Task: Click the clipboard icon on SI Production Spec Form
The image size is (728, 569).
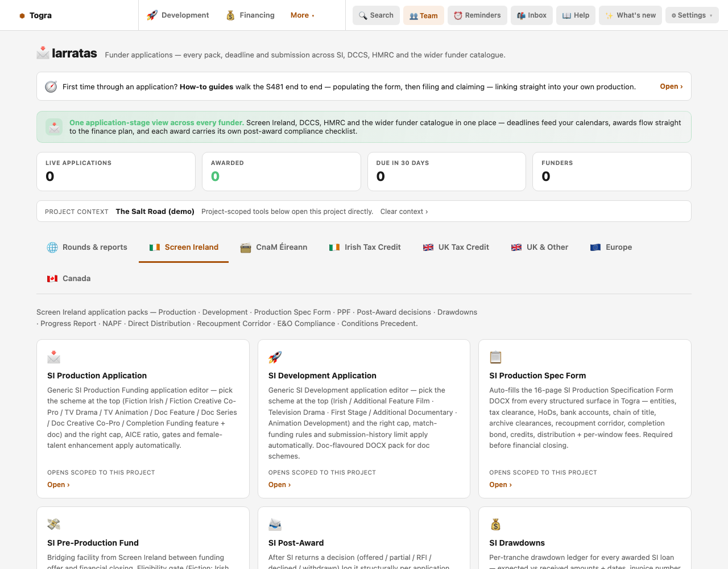Action: click(496, 357)
